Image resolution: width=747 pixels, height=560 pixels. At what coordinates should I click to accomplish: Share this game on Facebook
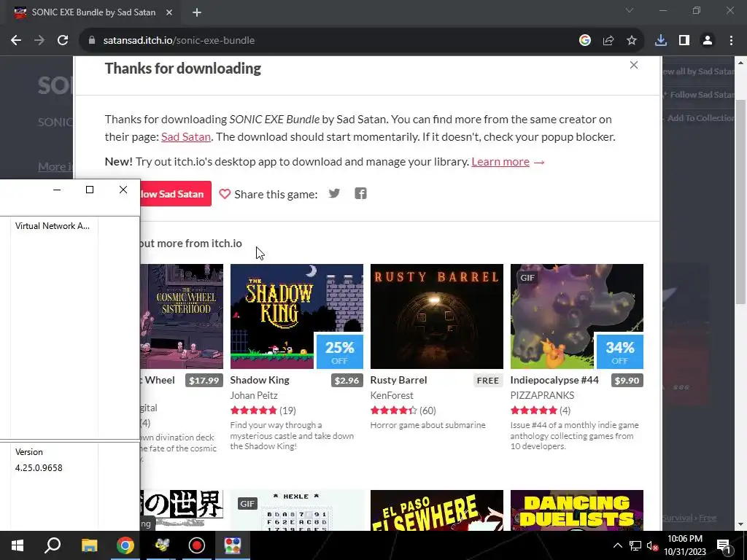coord(360,193)
